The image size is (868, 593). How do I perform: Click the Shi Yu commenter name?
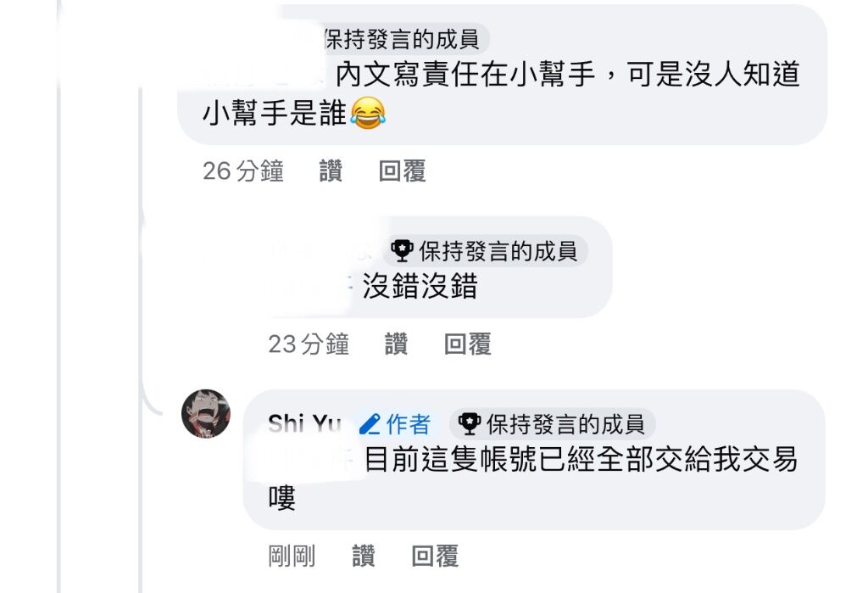(x=305, y=424)
